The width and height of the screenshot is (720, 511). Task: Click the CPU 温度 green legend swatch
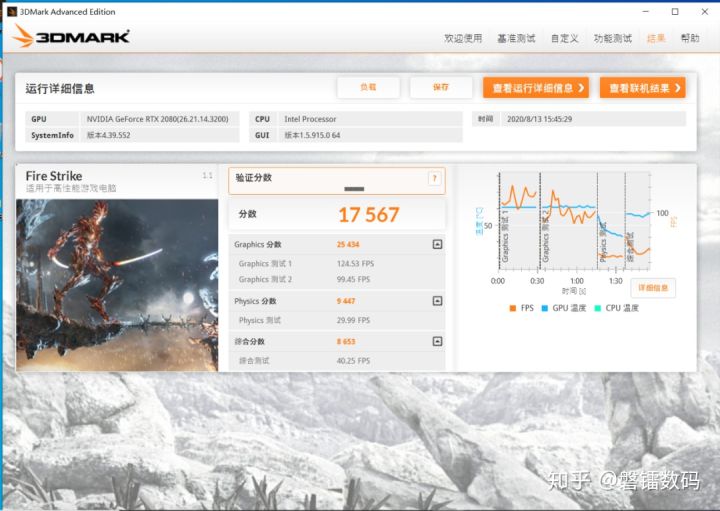(x=598, y=308)
